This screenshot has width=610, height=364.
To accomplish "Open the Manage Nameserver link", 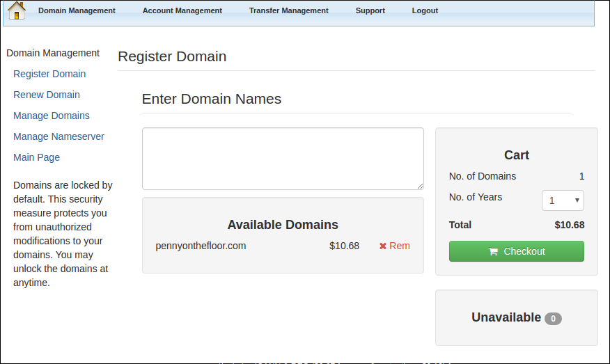I will pyautogui.click(x=58, y=136).
